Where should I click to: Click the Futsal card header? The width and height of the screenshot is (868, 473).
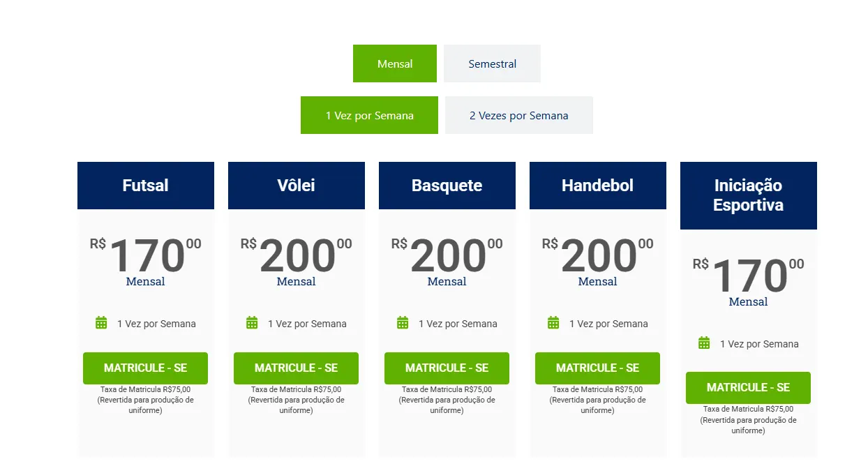coord(146,186)
